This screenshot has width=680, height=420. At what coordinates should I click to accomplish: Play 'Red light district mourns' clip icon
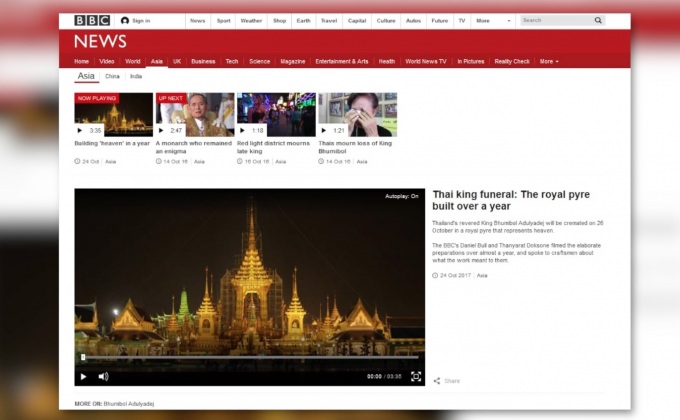(x=242, y=130)
